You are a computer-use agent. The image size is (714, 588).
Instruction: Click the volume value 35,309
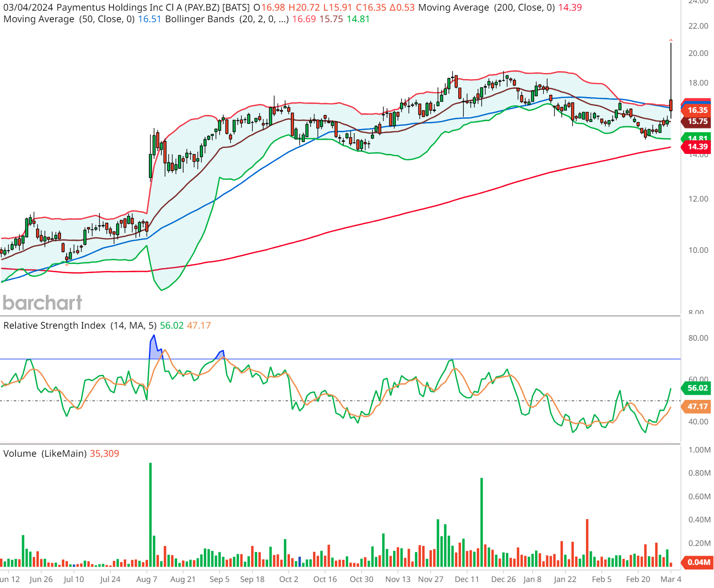[105, 453]
